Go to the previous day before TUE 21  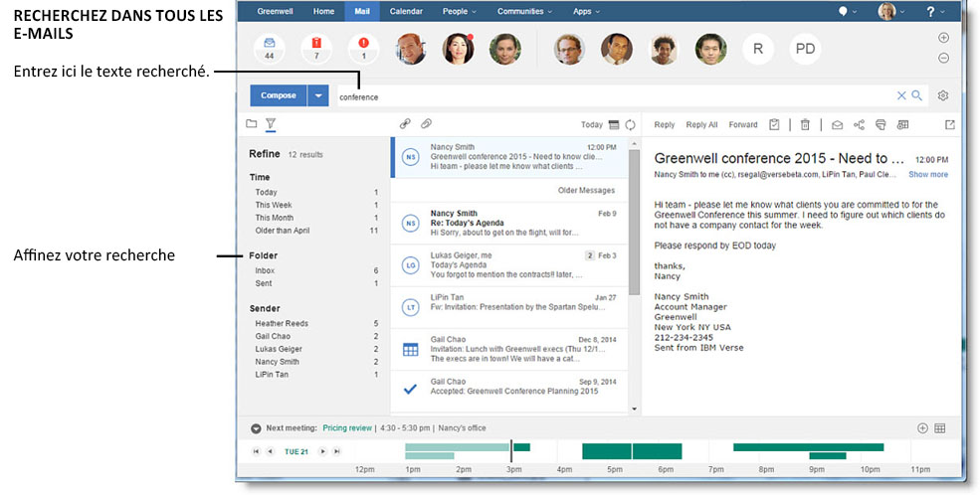pyautogui.click(x=270, y=451)
